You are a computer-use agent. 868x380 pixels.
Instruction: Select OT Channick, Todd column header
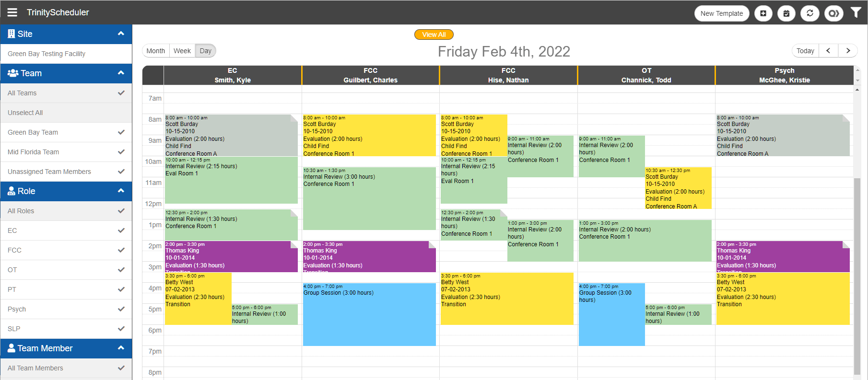(x=646, y=75)
